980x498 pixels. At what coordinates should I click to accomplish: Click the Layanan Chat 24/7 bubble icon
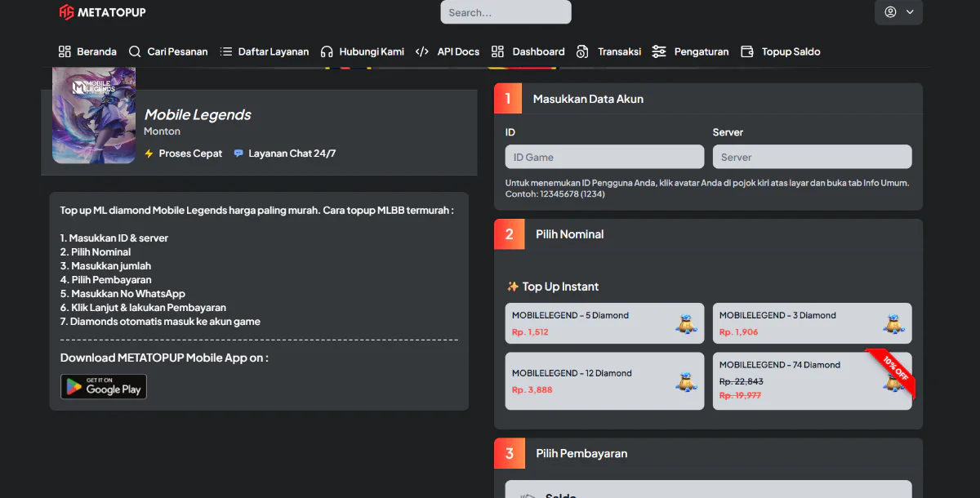(x=238, y=153)
